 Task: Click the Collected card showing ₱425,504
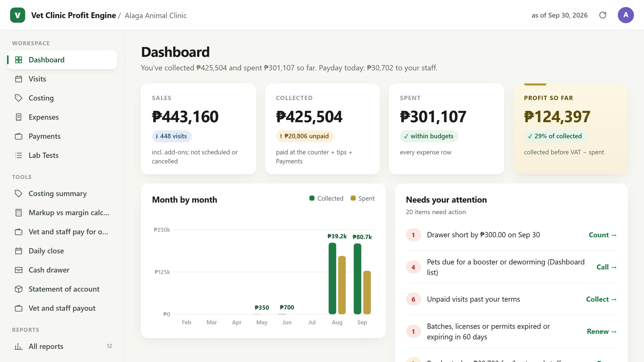pyautogui.click(x=322, y=129)
